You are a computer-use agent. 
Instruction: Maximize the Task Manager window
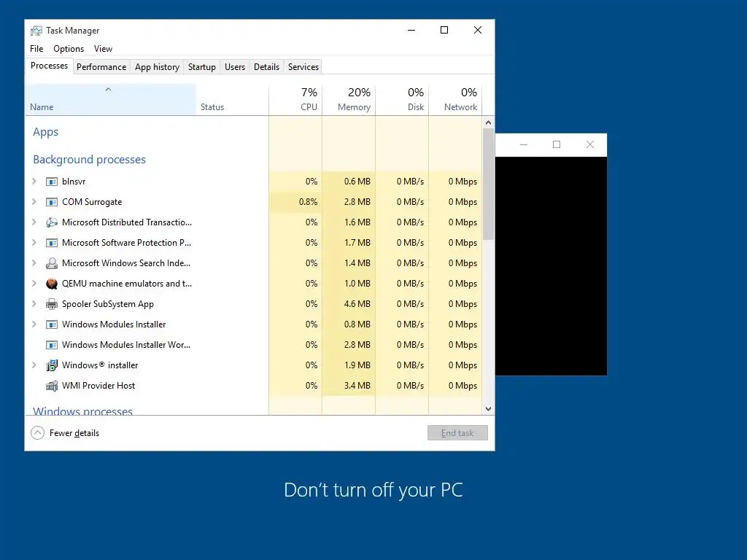pyautogui.click(x=444, y=30)
